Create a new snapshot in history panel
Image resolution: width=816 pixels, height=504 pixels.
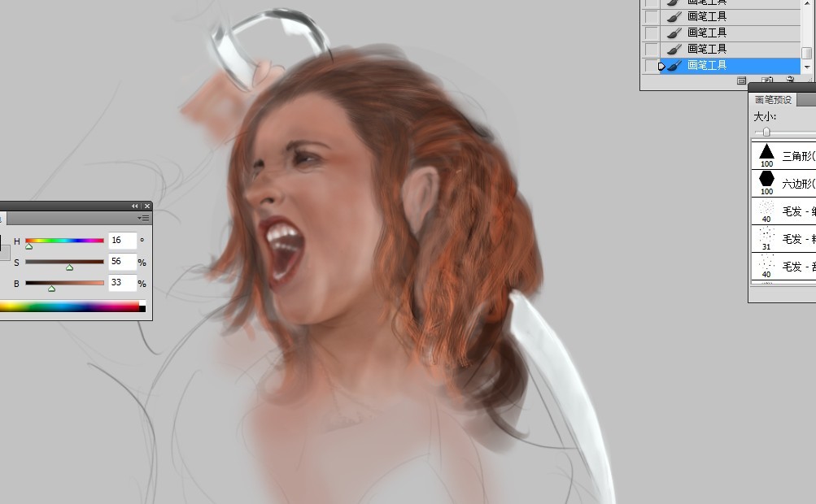coord(766,80)
